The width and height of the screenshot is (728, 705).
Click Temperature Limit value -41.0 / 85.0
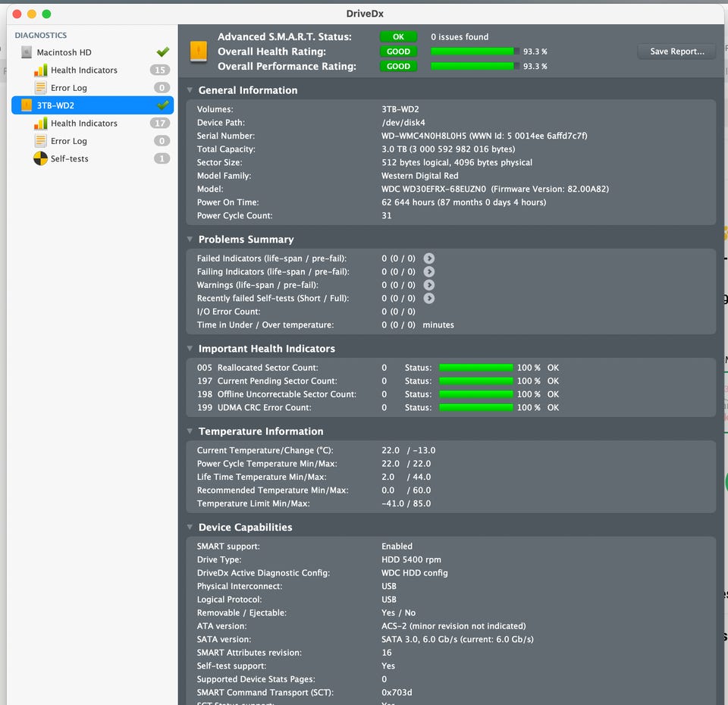(x=406, y=503)
